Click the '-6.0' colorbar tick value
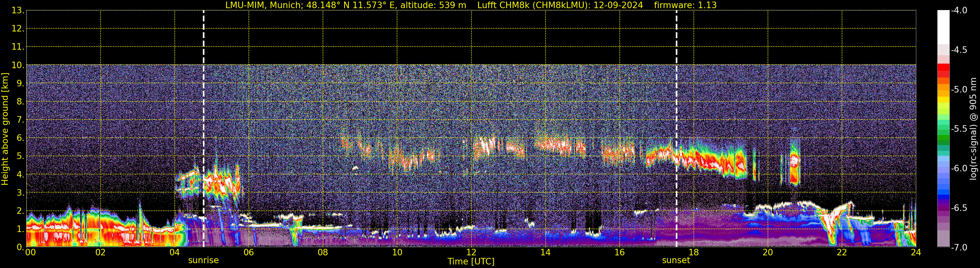Image resolution: width=980 pixels, height=268 pixels. click(959, 168)
